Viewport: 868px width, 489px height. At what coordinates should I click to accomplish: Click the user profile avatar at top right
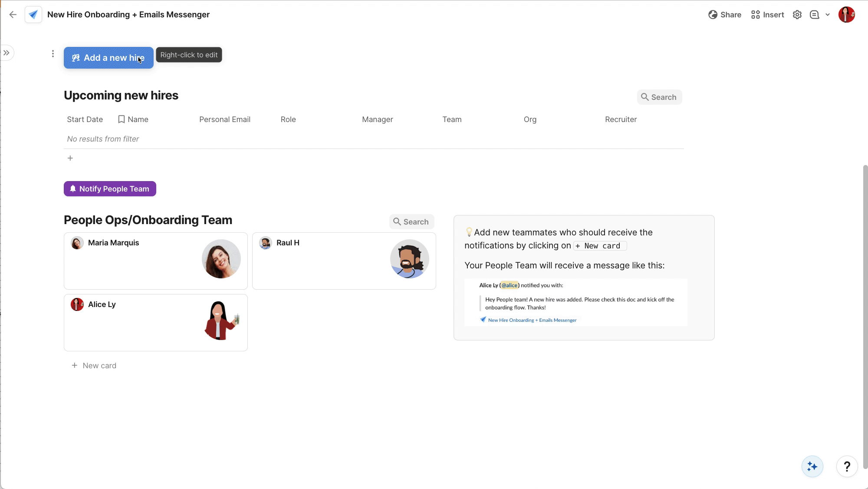coord(846,15)
